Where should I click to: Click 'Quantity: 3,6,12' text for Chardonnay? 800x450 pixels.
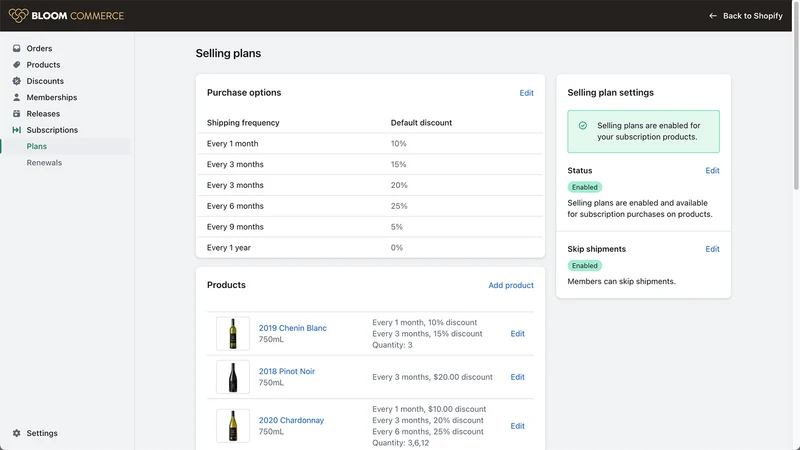[401, 443]
